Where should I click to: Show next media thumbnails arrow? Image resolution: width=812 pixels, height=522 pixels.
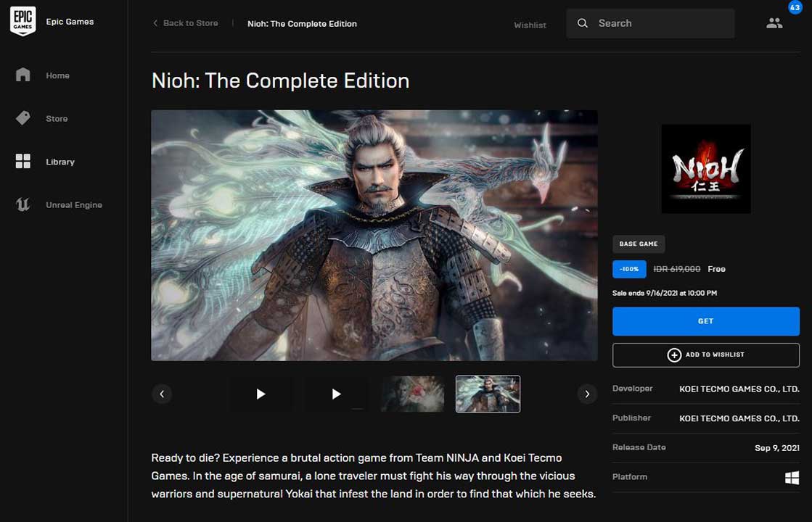tap(587, 394)
